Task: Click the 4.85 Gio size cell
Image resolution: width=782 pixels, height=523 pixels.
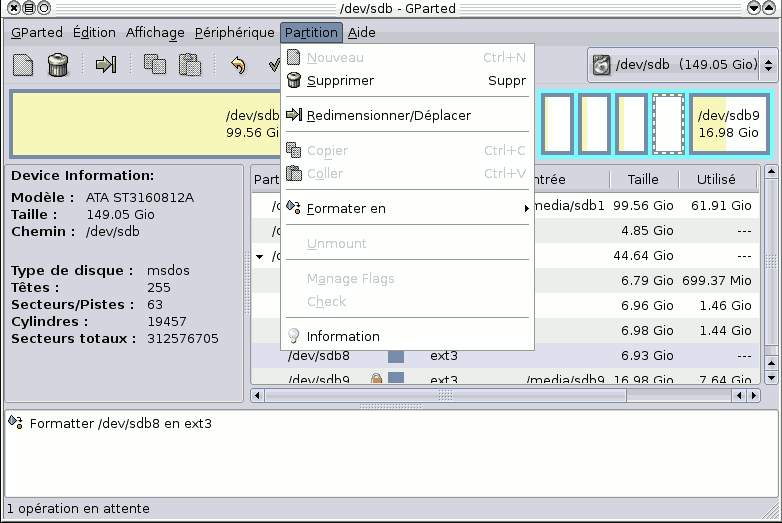Action: (647, 230)
